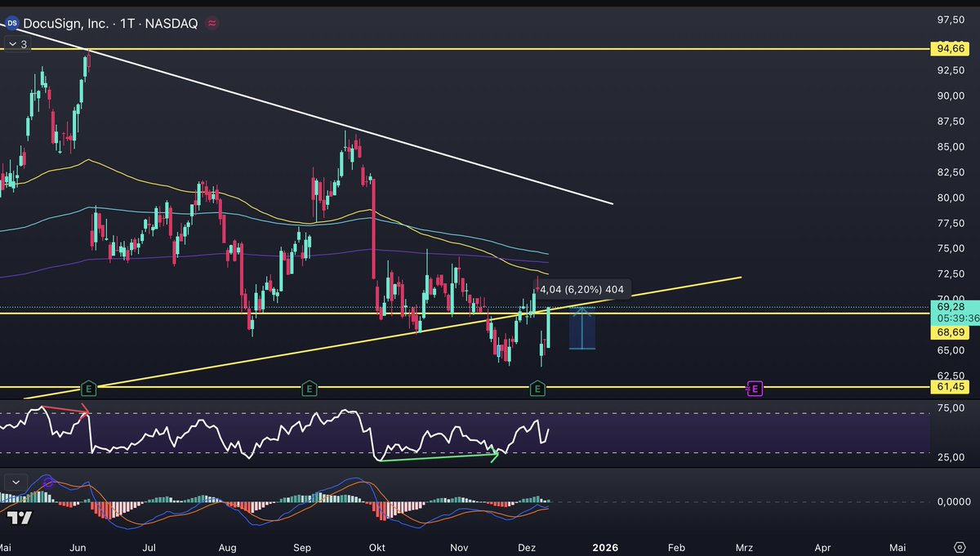Click the Okt label on time axis
This screenshot has width=980, height=556.
pyautogui.click(x=376, y=546)
